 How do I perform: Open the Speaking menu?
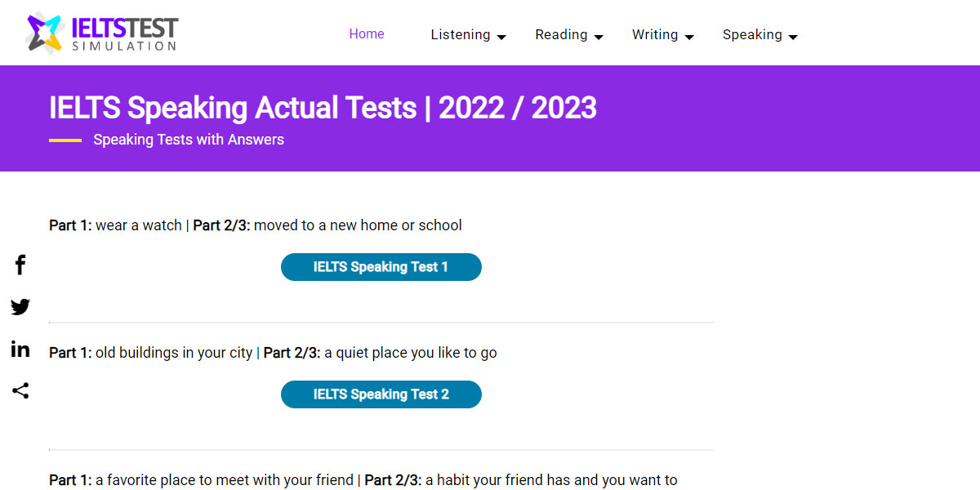click(754, 34)
